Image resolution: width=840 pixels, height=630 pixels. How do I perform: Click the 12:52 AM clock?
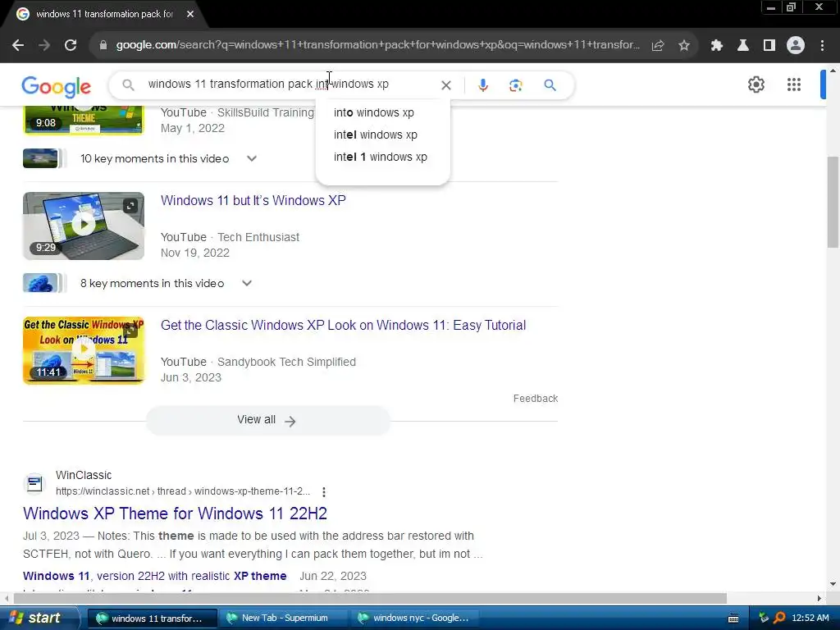pyautogui.click(x=810, y=619)
